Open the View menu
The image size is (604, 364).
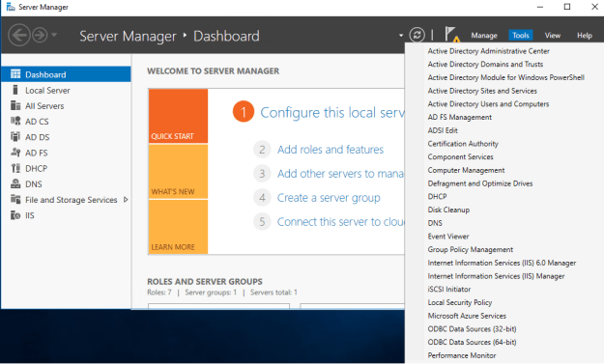[553, 36]
